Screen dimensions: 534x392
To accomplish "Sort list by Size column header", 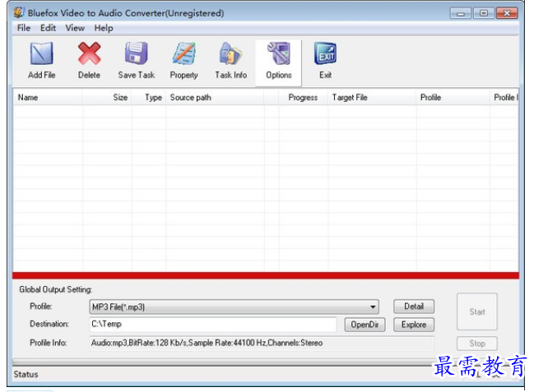I will point(107,97).
